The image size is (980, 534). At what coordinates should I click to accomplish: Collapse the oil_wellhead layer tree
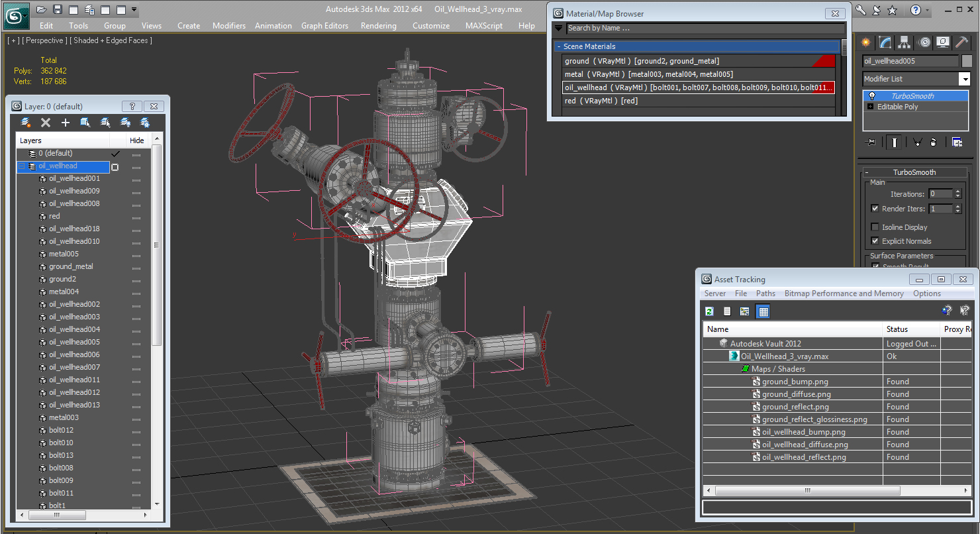(22, 166)
